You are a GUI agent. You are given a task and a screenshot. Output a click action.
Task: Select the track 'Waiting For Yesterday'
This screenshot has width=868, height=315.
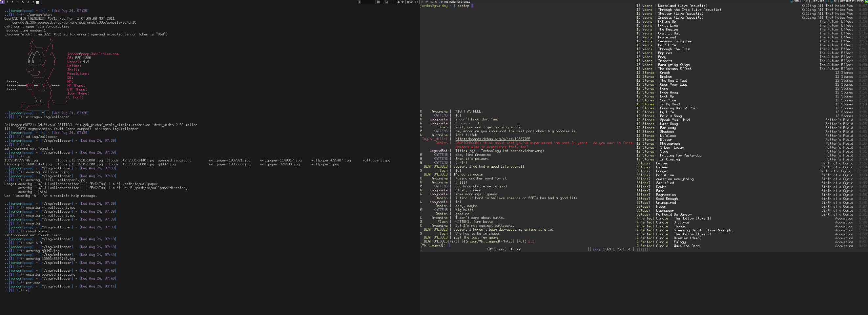(x=681, y=155)
